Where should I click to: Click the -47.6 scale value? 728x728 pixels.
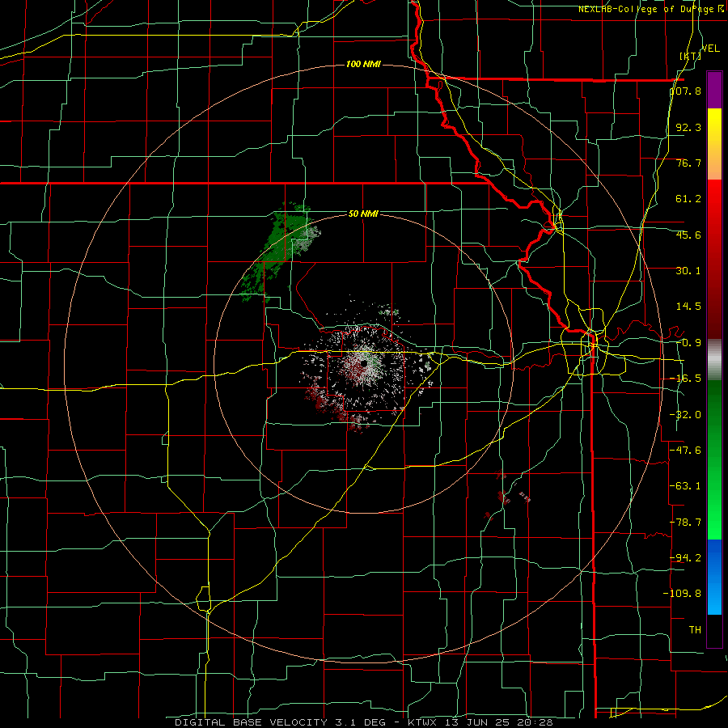[685, 451]
